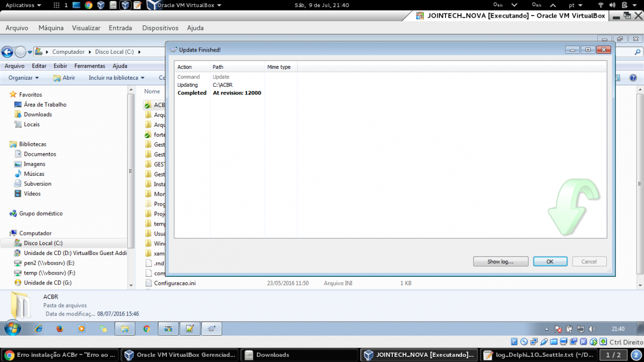Launch Chrome from Windows taskbar
Screen dimensions: 644x362
[x=146, y=328]
